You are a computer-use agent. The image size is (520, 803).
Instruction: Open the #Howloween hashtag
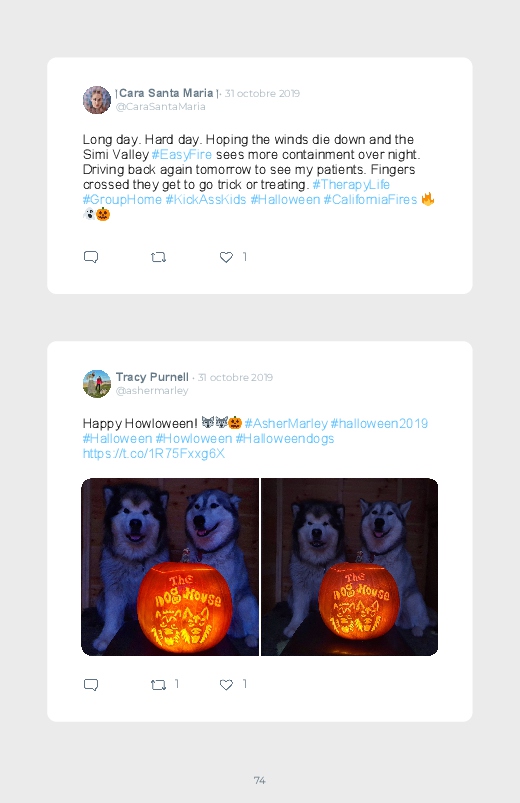[x=194, y=438]
